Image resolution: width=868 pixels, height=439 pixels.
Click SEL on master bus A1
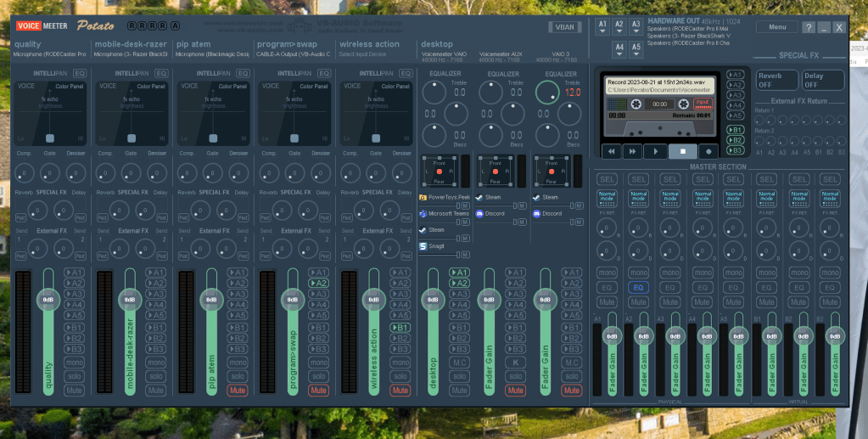tap(608, 179)
